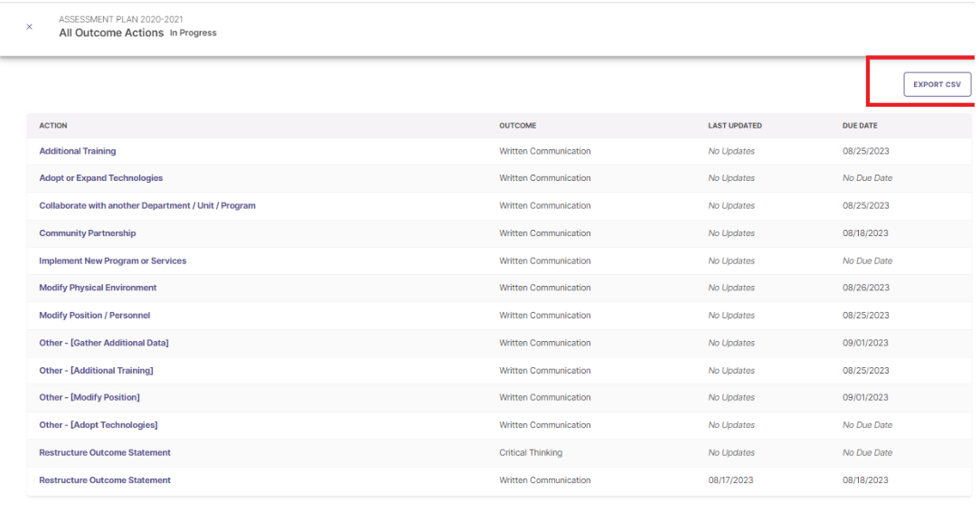The image size is (980, 521).
Task: Open the Other - [Modify Position] action
Action: tap(90, 397)
